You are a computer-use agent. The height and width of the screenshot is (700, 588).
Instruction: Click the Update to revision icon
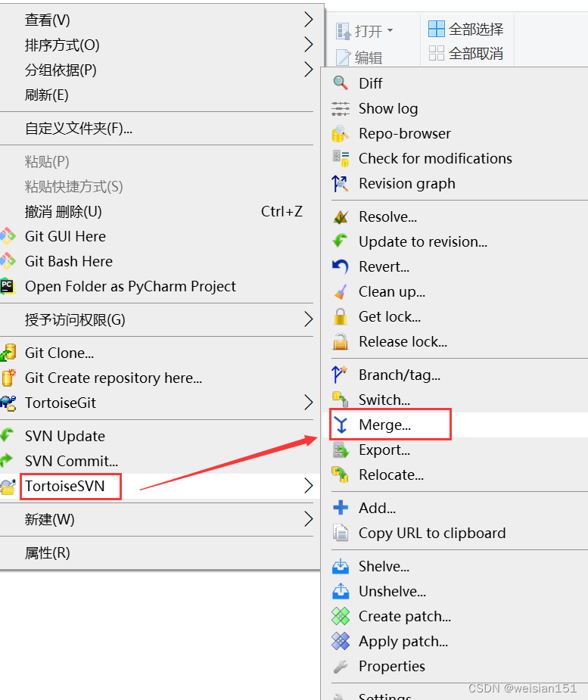341,241
